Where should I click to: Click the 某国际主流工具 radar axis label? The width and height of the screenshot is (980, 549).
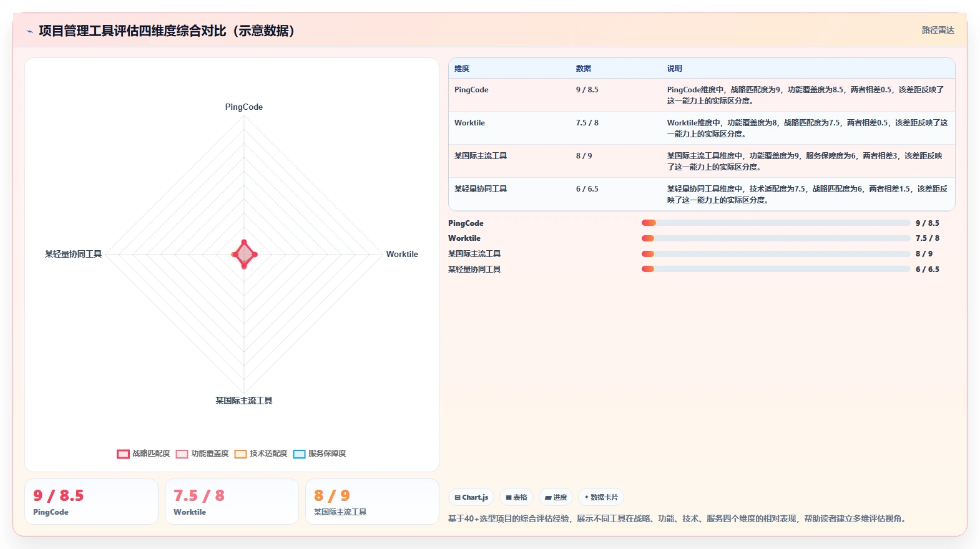[244, 401]
